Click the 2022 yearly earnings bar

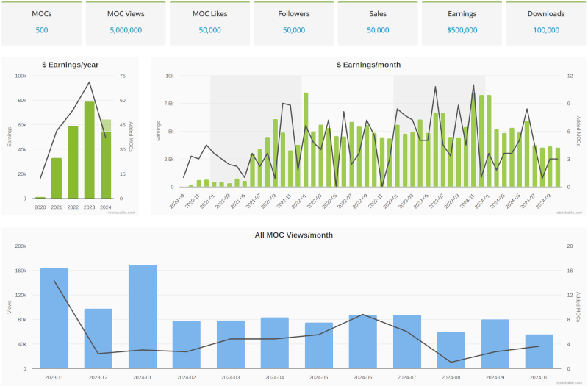[x=73, y=163]
